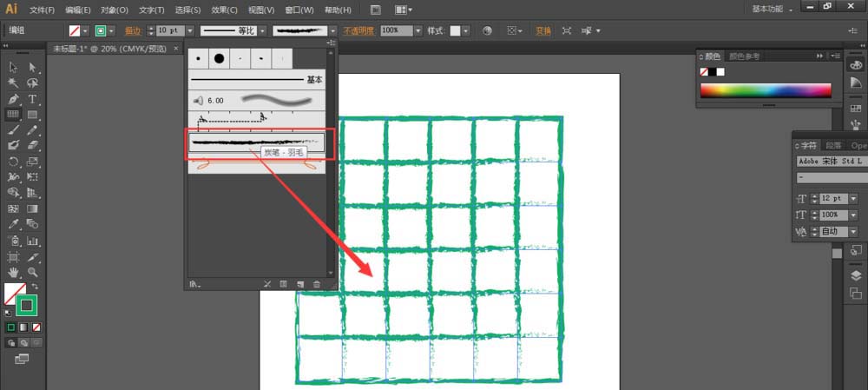
Task: Expand font size 12 pt dropdown
Action: pos(853,198)
